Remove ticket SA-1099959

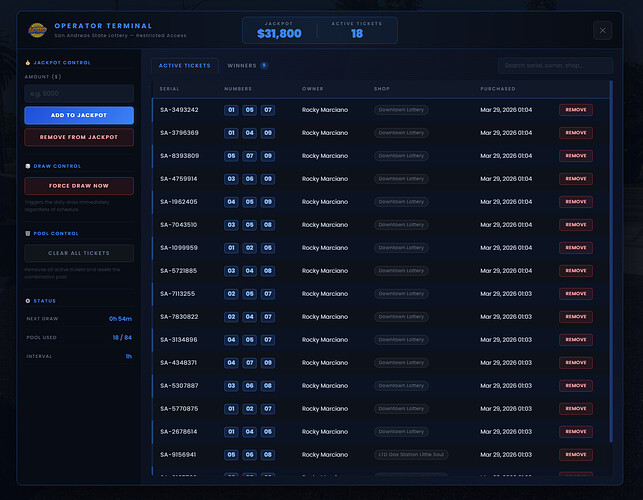click(x=576, y=248)
